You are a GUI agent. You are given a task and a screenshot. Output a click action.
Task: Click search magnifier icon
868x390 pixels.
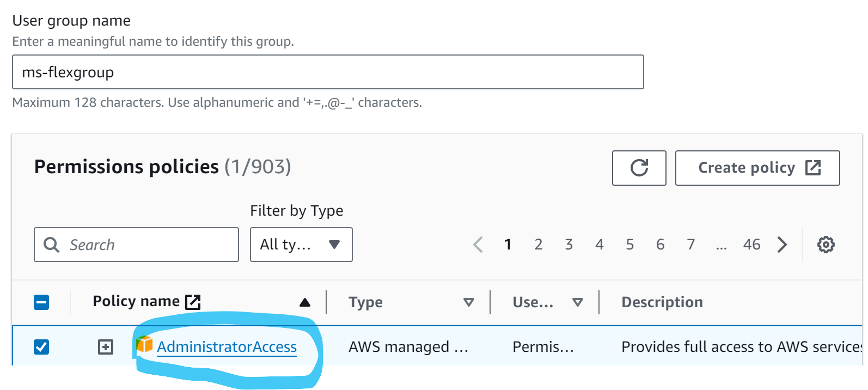[x=52, y=245]
